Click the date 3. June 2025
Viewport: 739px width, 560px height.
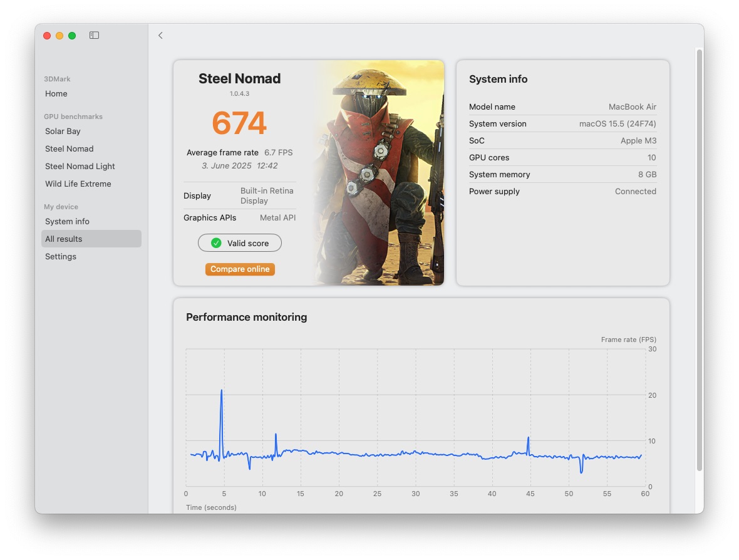click(x=227, y=166)
